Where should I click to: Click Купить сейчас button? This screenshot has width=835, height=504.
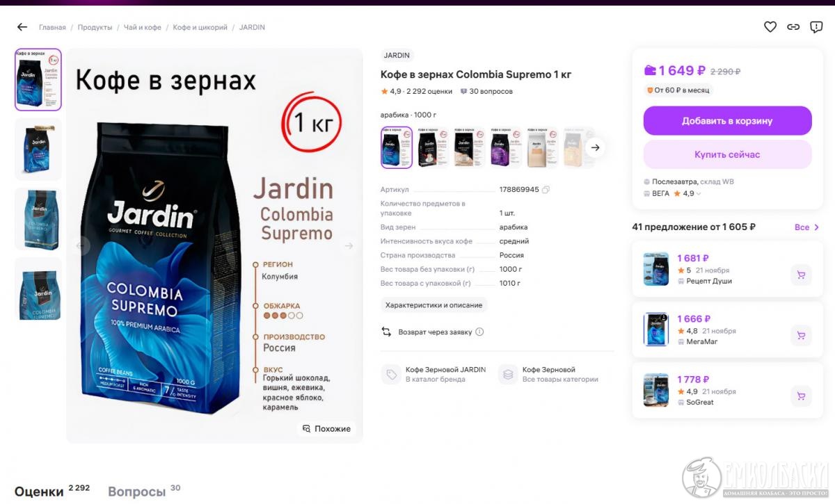(x=727, y=154)
